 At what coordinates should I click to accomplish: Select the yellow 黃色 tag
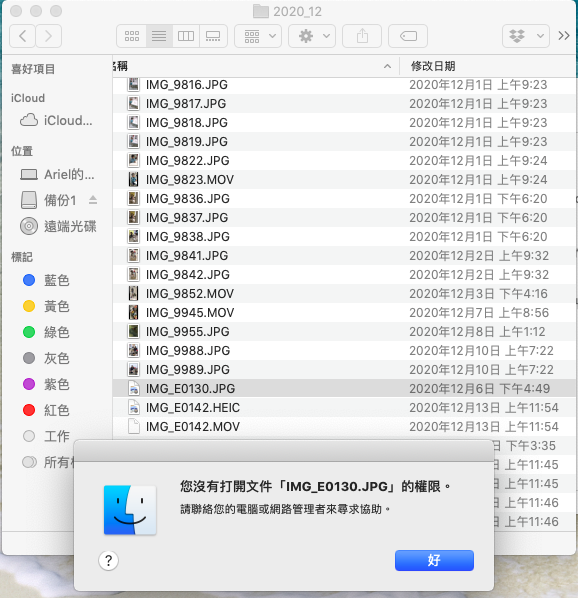46,306
